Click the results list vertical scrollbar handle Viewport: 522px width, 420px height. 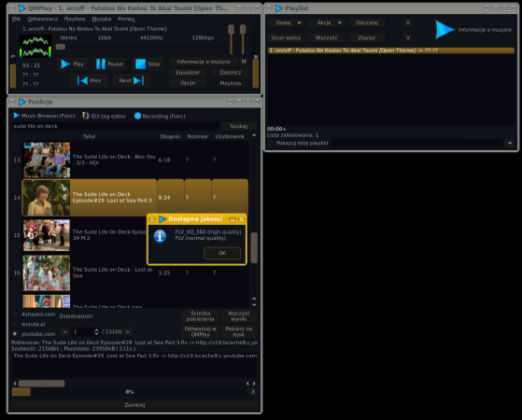click(254, 247)
